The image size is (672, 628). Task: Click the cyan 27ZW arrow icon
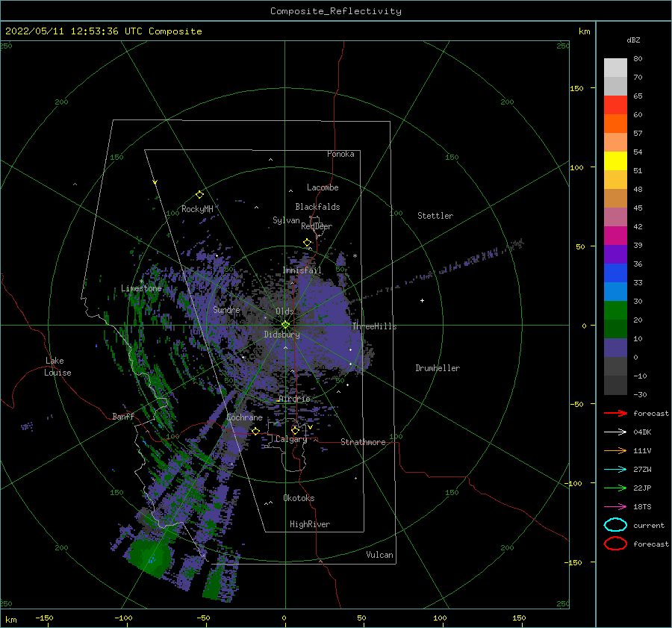615,470
